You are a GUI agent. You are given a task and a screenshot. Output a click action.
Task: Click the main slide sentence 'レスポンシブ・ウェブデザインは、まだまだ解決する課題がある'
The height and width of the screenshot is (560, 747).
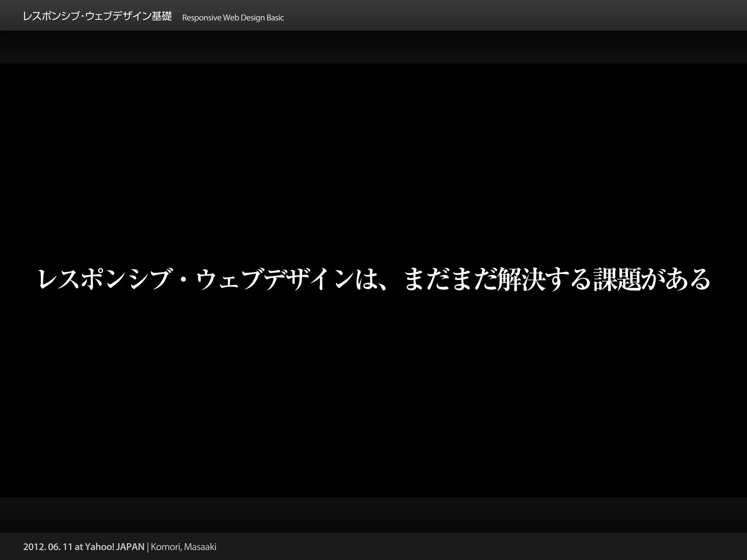374,280
